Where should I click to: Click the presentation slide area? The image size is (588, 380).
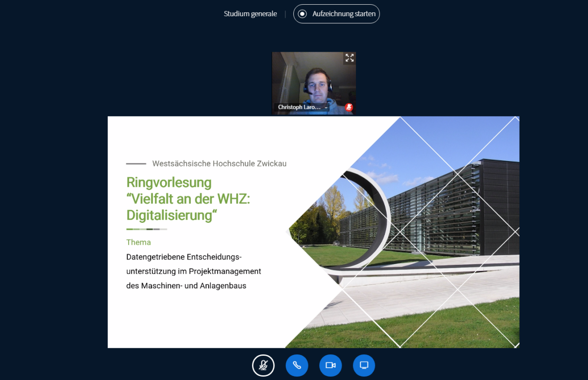[x=313, y=232]
